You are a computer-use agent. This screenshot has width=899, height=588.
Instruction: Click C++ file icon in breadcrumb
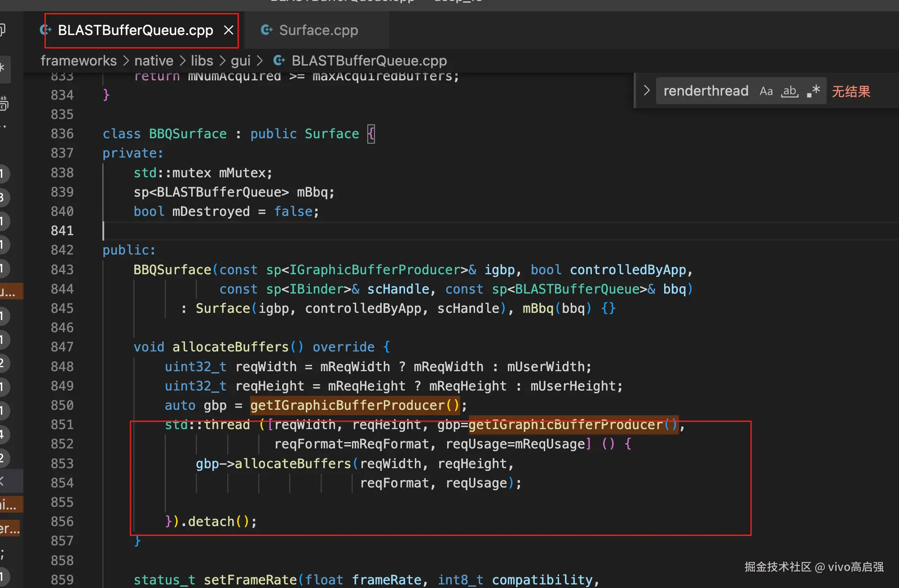(x=279, y=61)
